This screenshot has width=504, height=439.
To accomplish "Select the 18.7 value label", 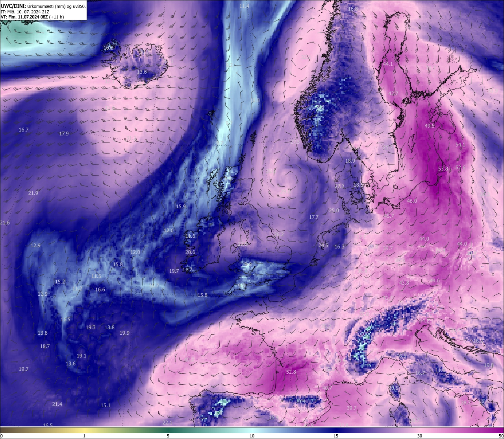I will click(x=45, y=346).
